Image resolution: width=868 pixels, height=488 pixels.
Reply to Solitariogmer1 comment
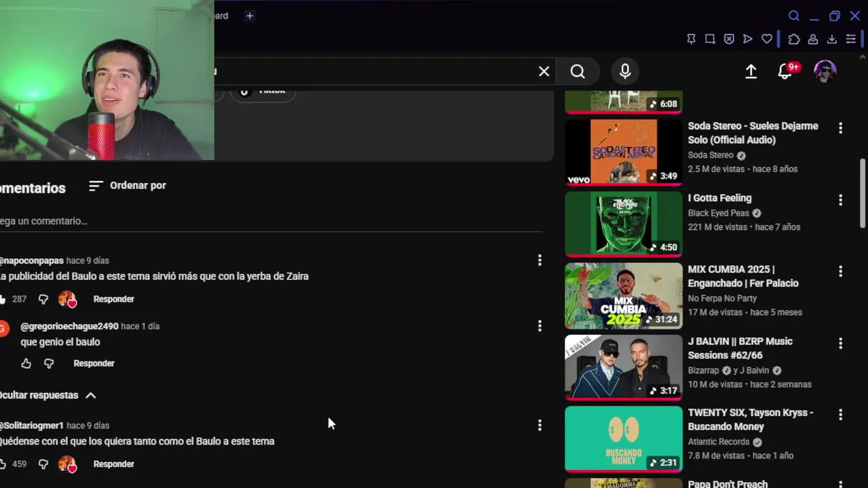pos(114,464)
